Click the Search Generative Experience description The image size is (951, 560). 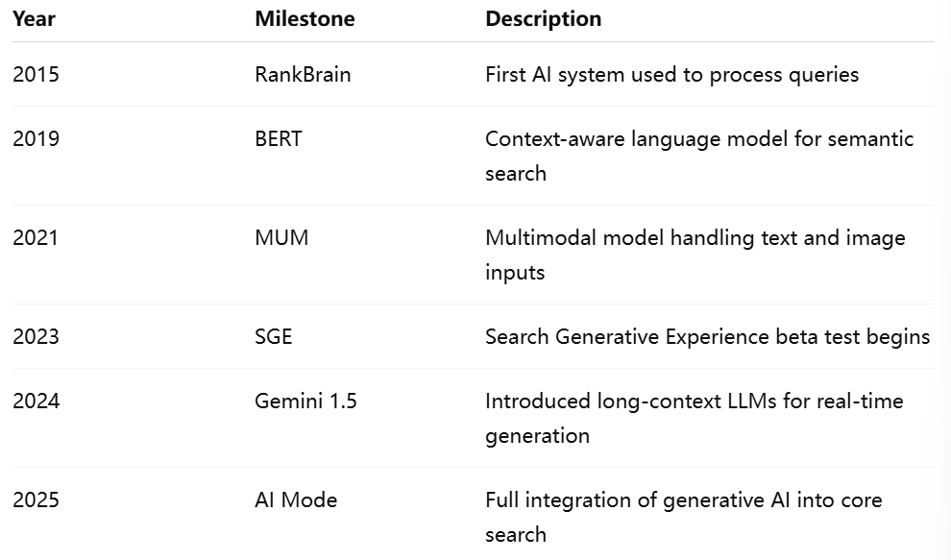708,337
